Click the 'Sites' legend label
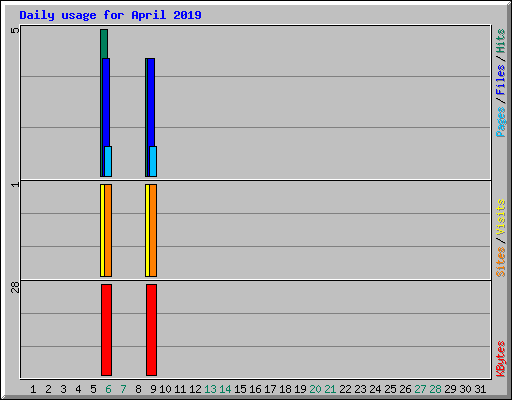512x400 pixels. click(x=500, y=262)
